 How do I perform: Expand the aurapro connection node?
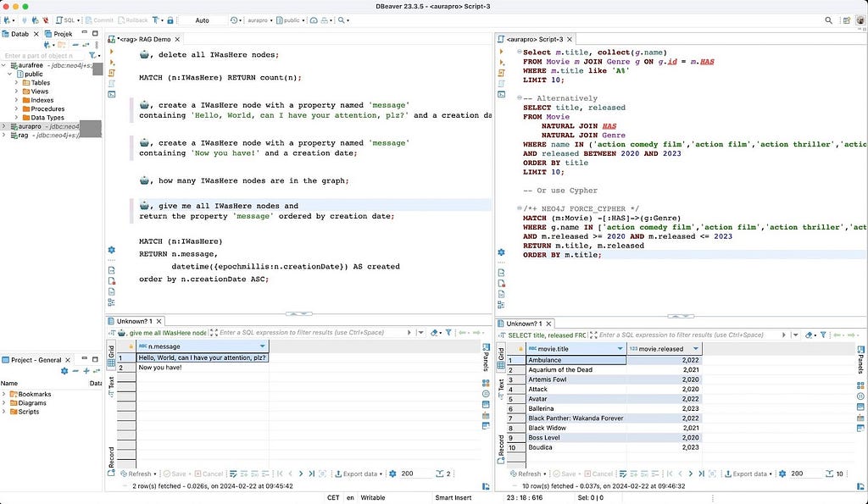tap(4, 127)
